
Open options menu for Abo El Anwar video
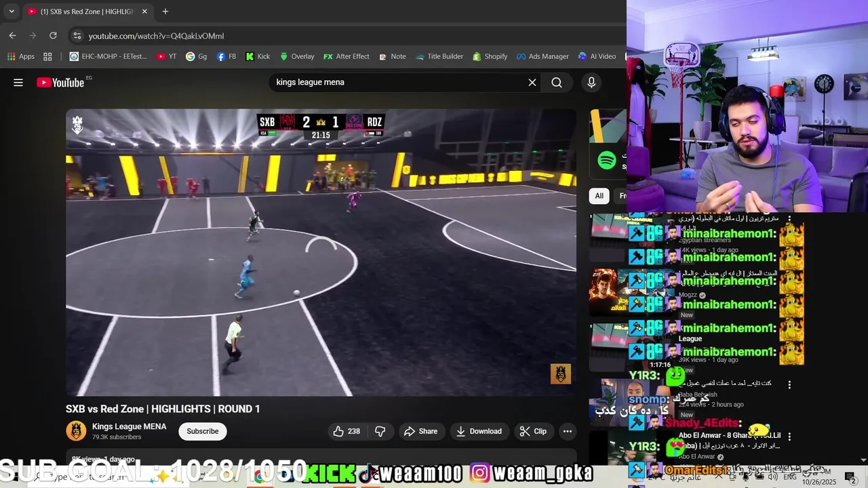(x=789, y=436)
